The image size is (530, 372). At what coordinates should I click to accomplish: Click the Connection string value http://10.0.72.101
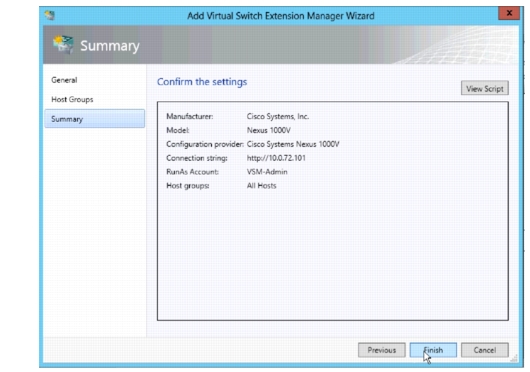tap(276, 158)
